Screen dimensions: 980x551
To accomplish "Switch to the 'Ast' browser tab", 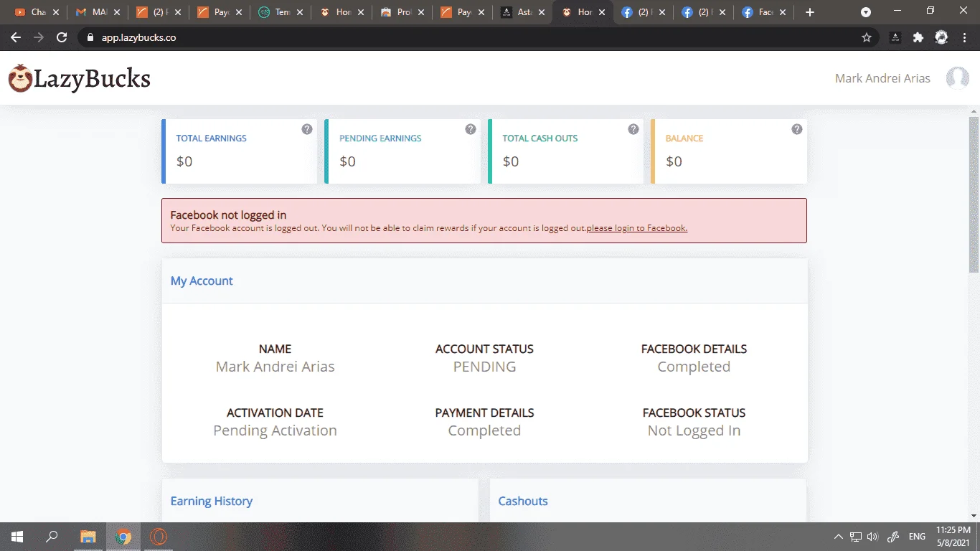I will (524, 12).
